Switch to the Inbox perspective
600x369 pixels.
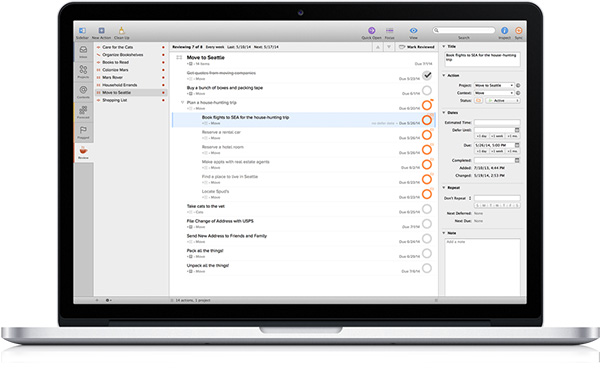tap(83, 52)
